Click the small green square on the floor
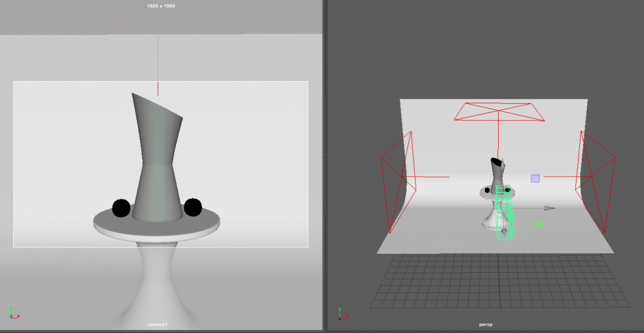The image size is (644, 333). pyautogui.click(x=538, y=224)
